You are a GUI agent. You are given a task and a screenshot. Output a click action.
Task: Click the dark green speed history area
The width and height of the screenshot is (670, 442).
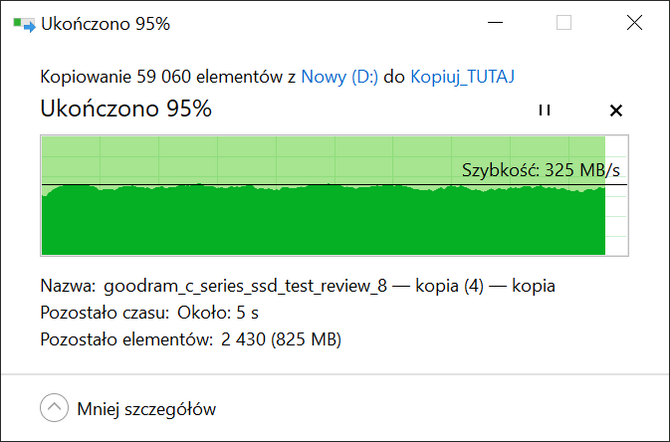300,225
